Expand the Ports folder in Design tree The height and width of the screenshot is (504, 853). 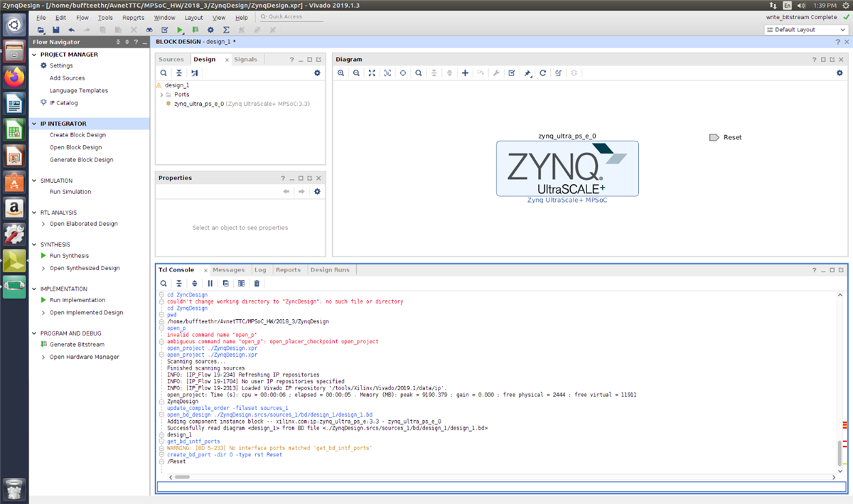click(x=162, y=95)
